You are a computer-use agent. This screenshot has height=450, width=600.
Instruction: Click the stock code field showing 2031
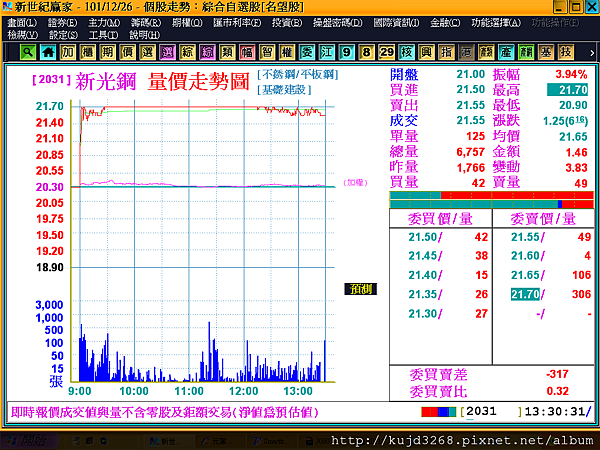click(x=491, y=412)
